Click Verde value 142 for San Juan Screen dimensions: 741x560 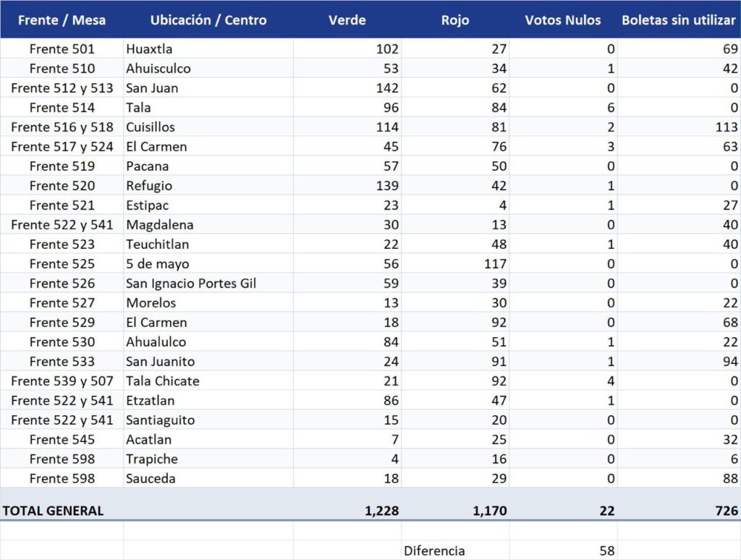coord(347,88)
